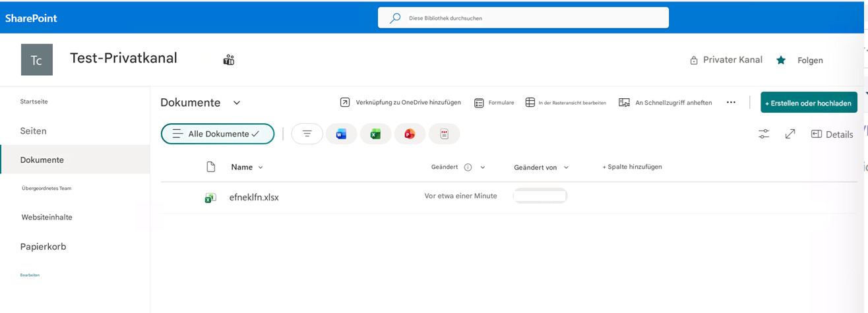868x313 pixels.
Task: Open the SharePoint home logo
Action: (x=31, y=18)
